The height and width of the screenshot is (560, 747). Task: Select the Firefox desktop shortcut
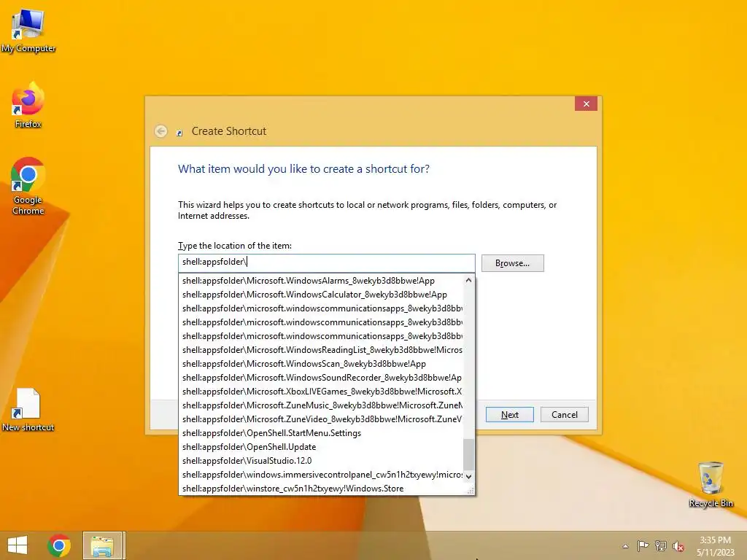(28, 105)
